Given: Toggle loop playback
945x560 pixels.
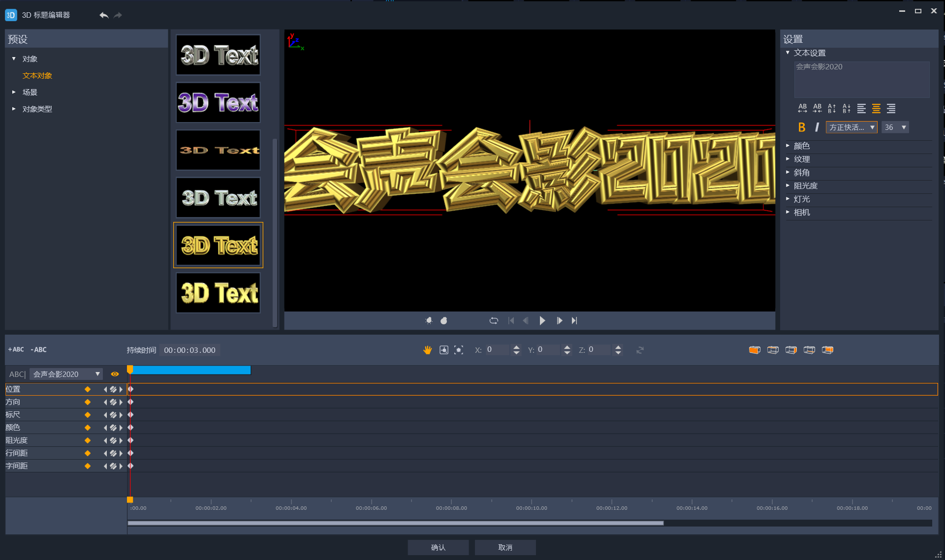Looking at the screenshot, I should (494, 320).
